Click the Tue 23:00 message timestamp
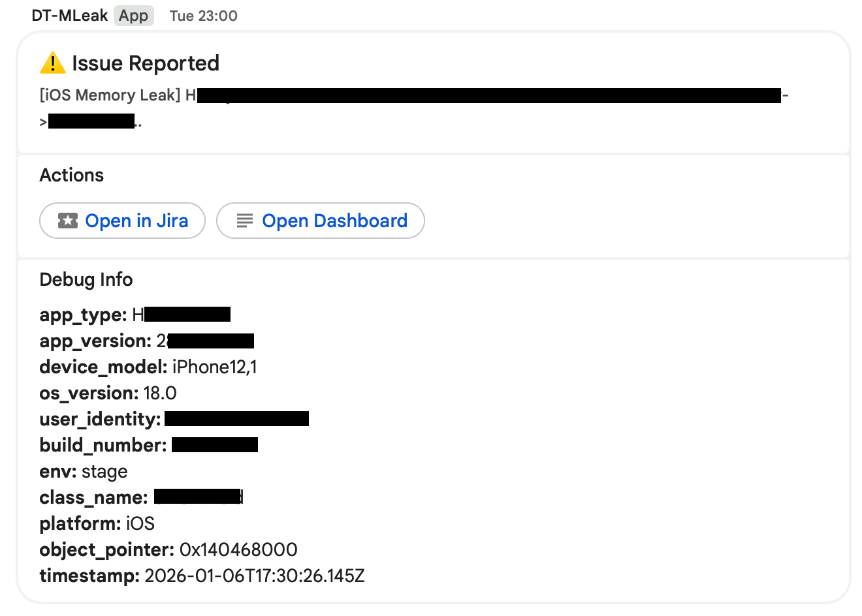The width and height of the screenshot is (862, 616). click(203, 16)
